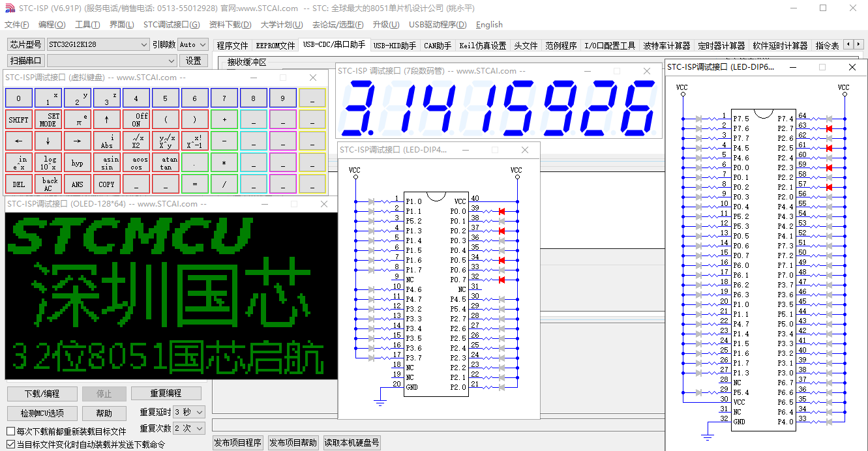
Task: Click the multiply (*) key on virtual keyboard
Action: 224,163
